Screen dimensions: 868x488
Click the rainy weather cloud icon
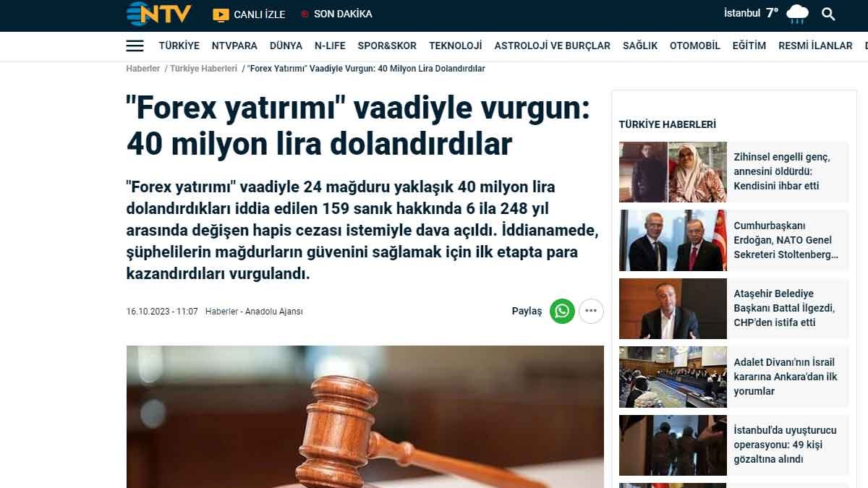pyautogui.click(x=798, y=14)
